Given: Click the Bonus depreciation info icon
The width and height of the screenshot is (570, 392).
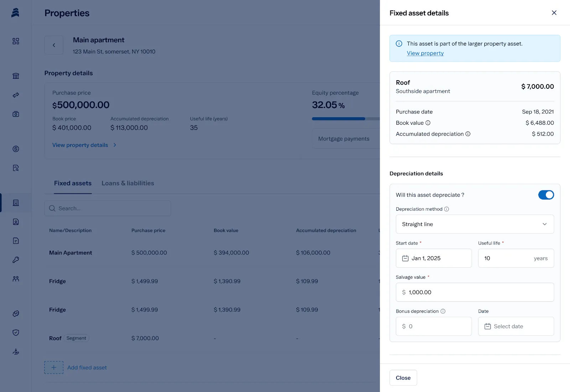Looking at the screenshot, I should [x=443, y=311].
